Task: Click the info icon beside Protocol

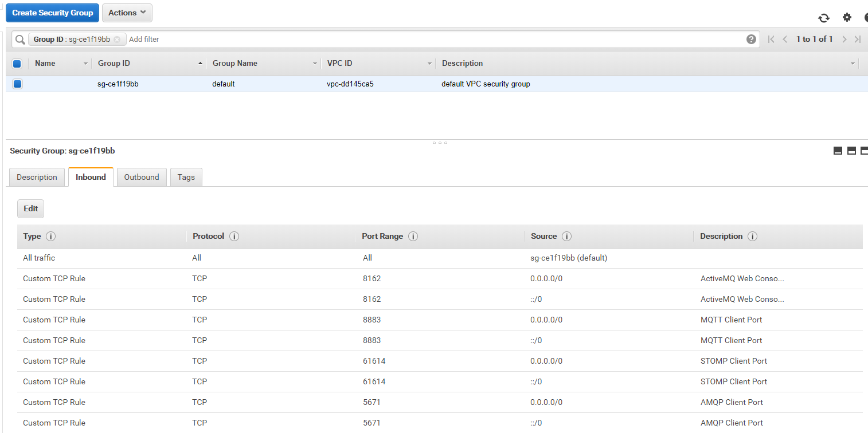Action: tap(234, 237)
